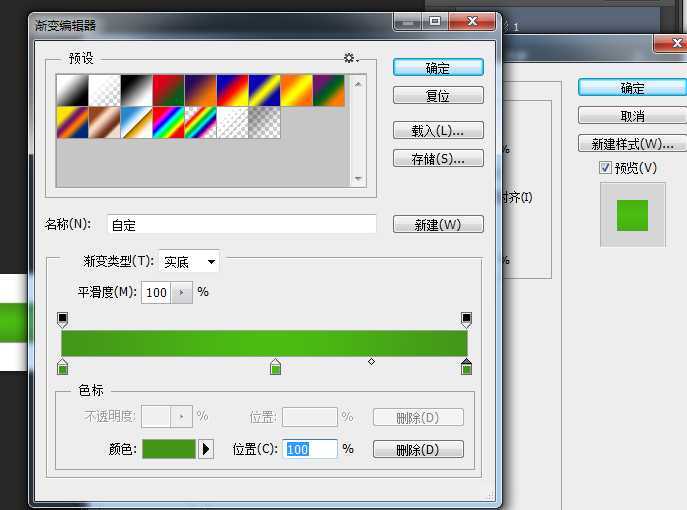Select the blue, yellow, blue gradient preset

(x=265, y=90)
